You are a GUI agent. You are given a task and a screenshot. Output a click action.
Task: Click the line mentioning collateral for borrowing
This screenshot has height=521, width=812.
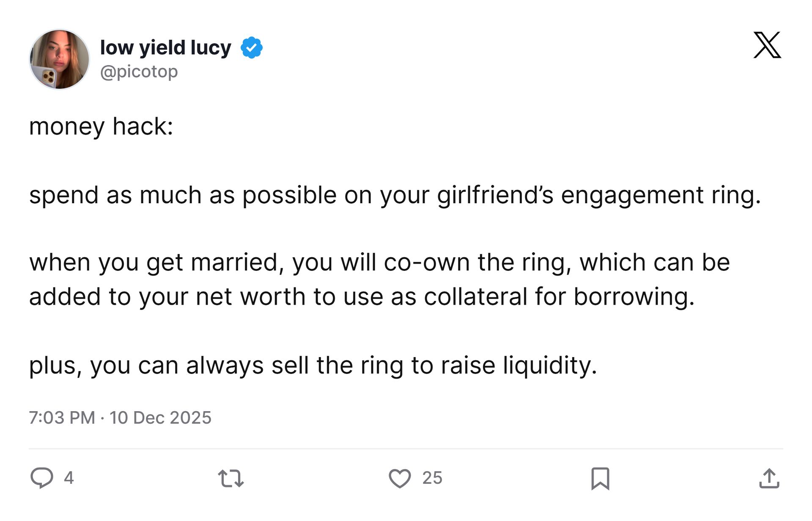pos(362,297)
